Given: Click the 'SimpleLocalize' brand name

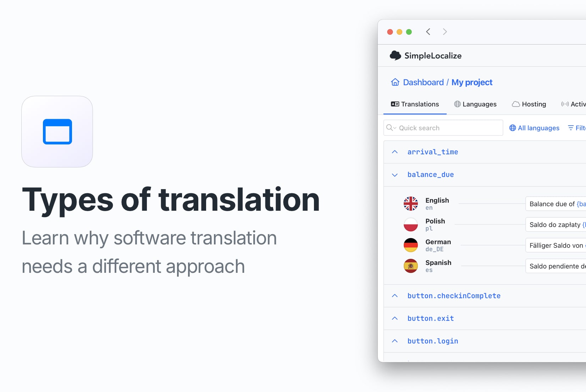Looking at the screenshot, I should pos(433,56).
